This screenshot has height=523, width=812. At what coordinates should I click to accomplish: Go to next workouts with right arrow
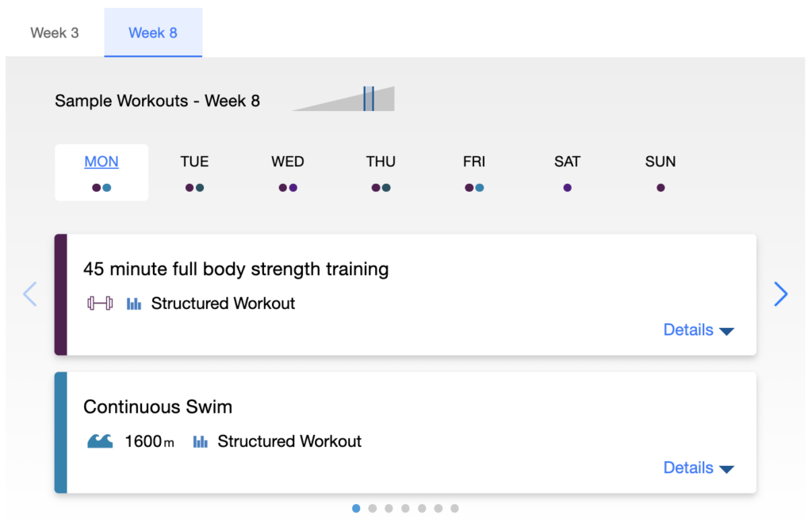click(x=781, y=294)
